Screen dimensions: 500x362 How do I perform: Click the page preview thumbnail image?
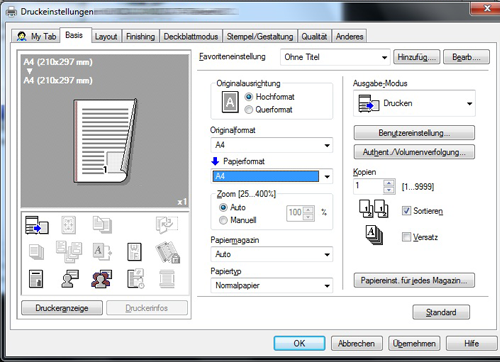tap(105, 141)
